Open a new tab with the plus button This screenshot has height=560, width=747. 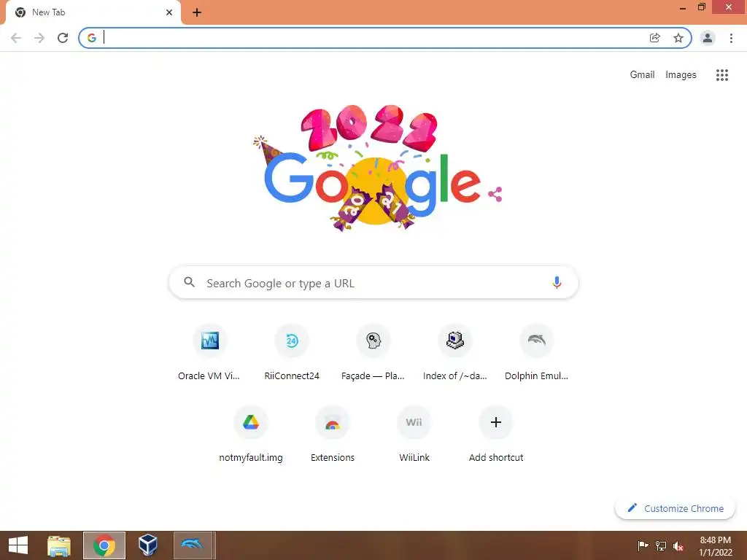click(x=197, y=12)
